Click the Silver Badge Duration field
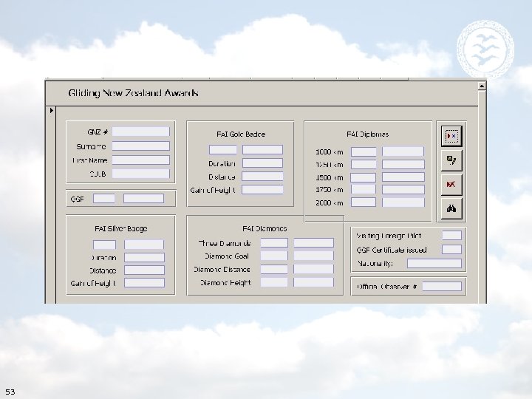 click(144, 258)
